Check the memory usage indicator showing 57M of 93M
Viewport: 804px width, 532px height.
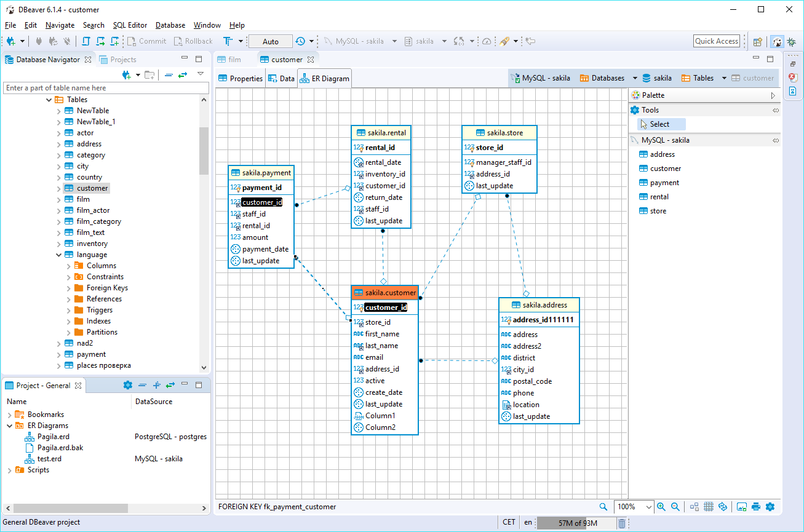click(x=577, y=522)
